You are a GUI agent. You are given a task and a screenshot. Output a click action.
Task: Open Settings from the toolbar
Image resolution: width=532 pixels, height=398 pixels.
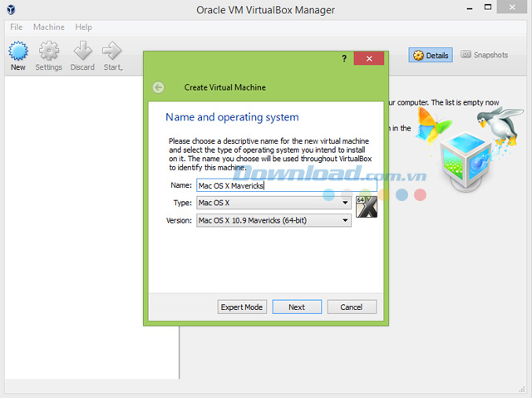(x=49, y=56)
